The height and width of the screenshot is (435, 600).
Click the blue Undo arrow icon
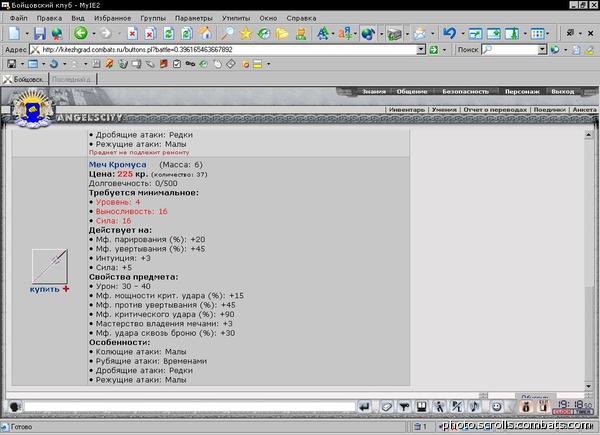450,34
